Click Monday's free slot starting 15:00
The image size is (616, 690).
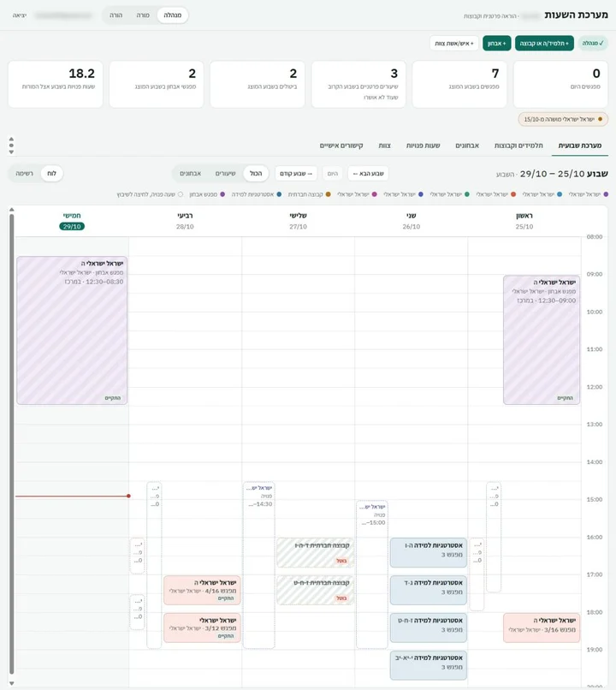coord(372,574)
